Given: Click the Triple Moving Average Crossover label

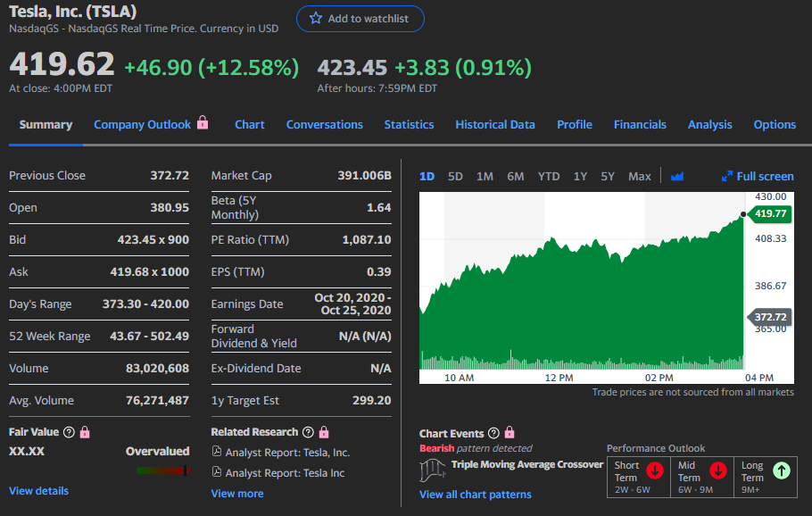Looking at the screenshot, I should tap(527, 464).
